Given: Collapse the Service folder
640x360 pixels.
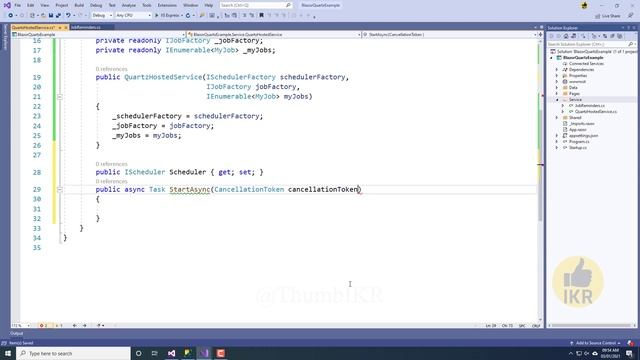Looking at the screenshot, I should (x=557, y=100).
